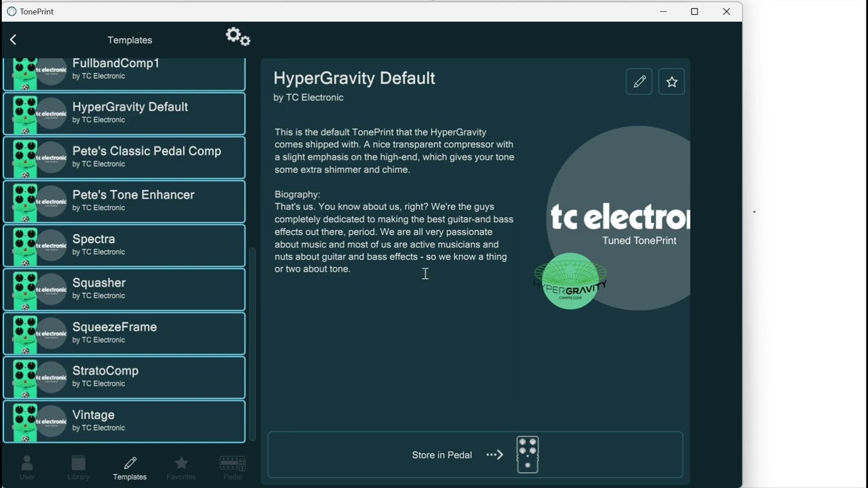Mark HyperGravity Default as favorite with star
Screen dimensions: 868x488
(671, 81)
